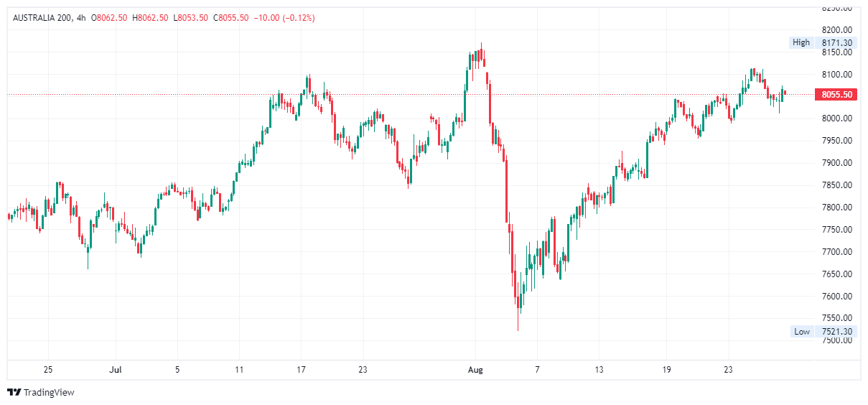This screenshot has height=405, width=868.
Task: Click the 17 date label on time axis
Action: pyautogui.click(x=302, y=371)
